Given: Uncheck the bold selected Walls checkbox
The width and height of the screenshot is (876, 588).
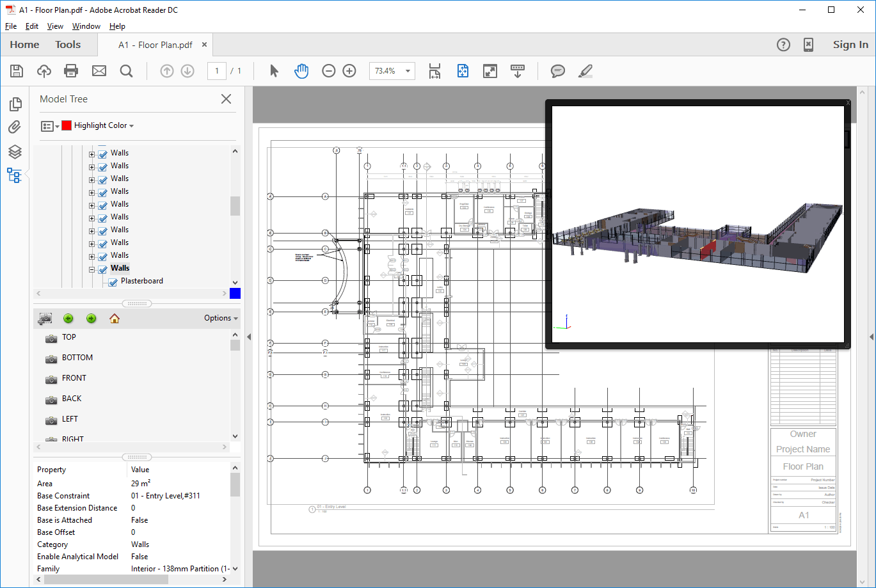Looking at the screenshot, I should tap(103, 268).
